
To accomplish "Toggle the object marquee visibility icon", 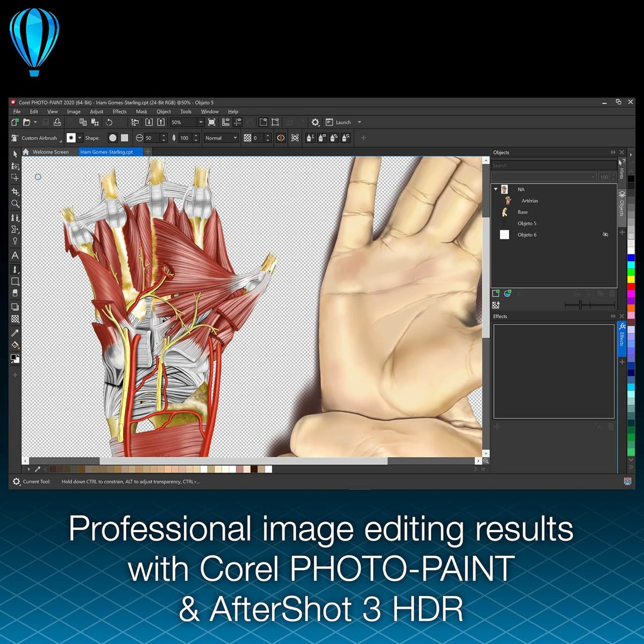I will pos(275,122).
